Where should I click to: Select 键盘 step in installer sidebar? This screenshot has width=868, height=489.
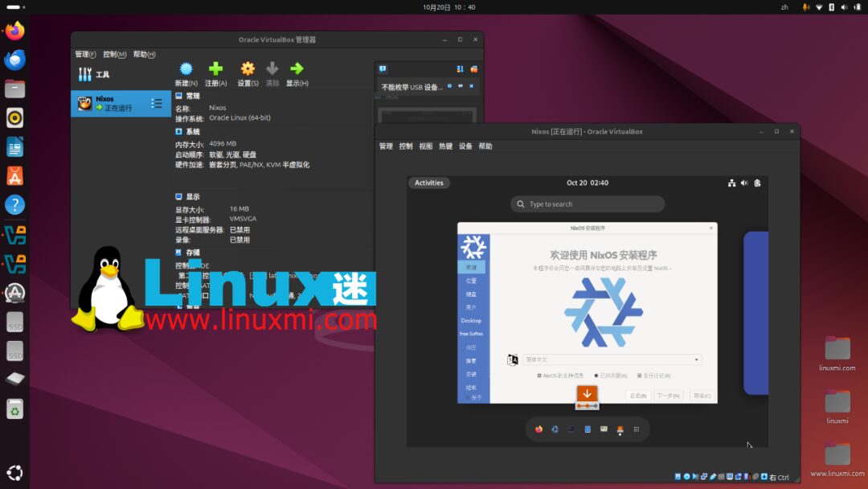(x=471, y=294)
